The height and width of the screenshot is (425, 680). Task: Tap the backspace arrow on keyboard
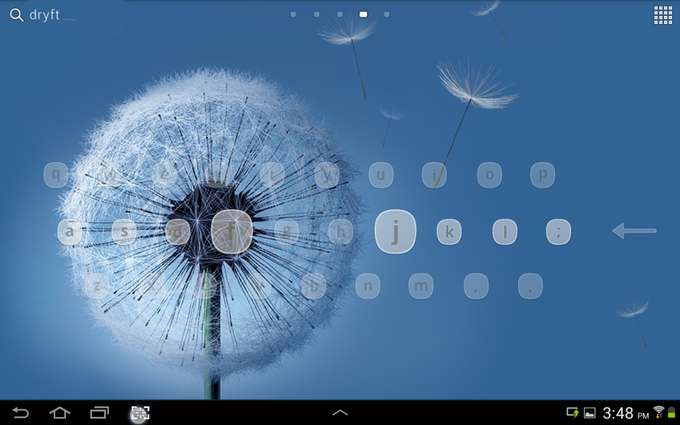coord(634,231)
